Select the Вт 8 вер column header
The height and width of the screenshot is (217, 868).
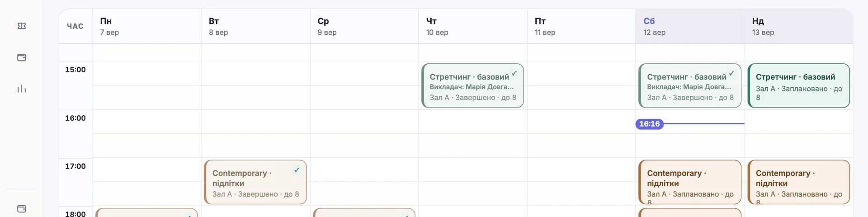point(255,26)
